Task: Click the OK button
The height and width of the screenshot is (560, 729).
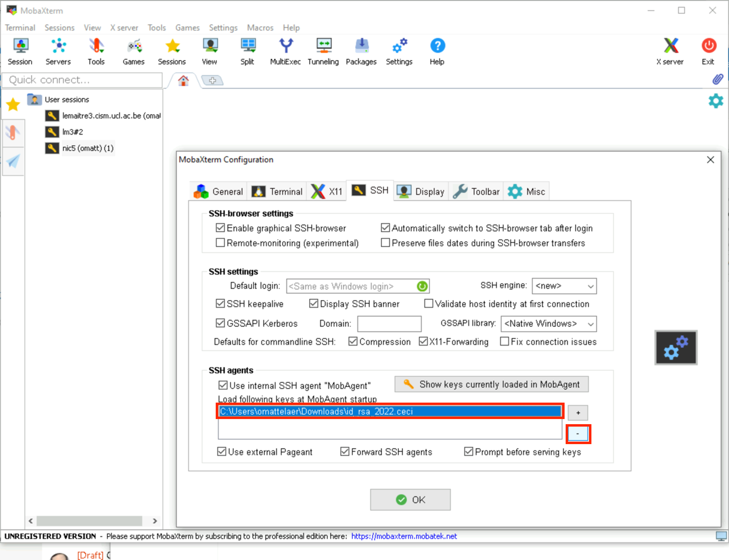Action: 411,499
